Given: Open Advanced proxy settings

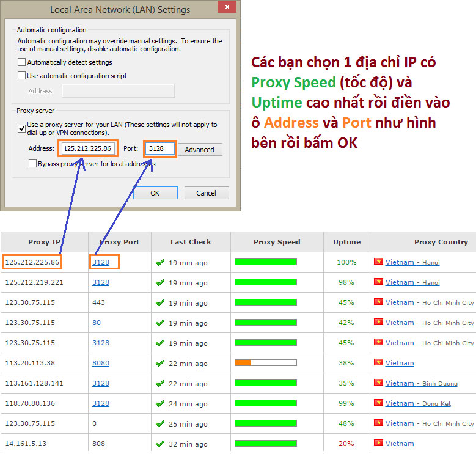Looking at the screenshot, I should (200, 150).
